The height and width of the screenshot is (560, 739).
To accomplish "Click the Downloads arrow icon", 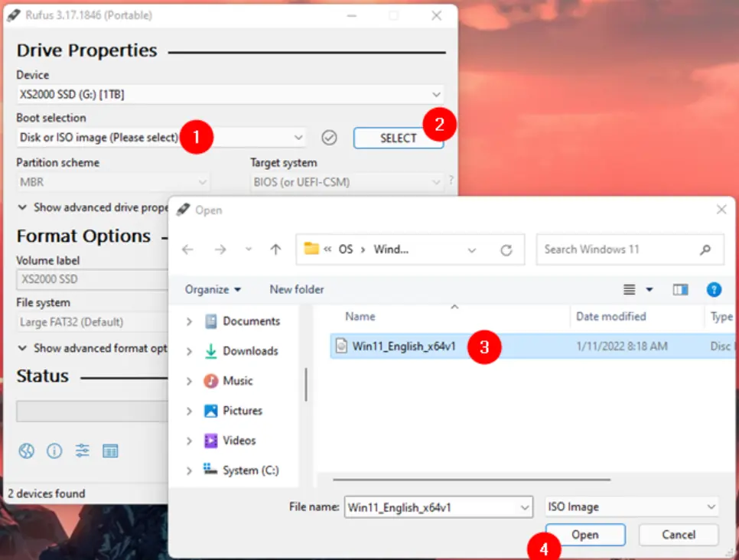I will 210,351.
